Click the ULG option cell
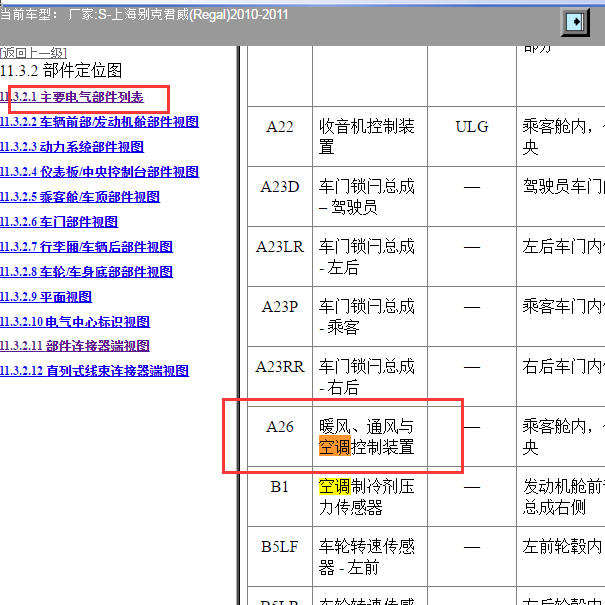Screen dimensions: 605x605 tap(471, 137)
